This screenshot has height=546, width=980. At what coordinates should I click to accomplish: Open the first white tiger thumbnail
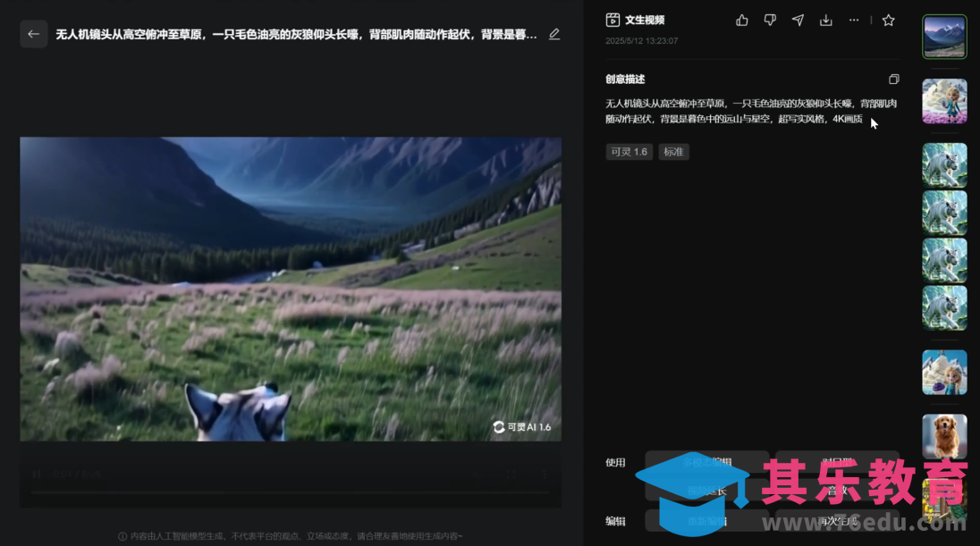point(944,164)
